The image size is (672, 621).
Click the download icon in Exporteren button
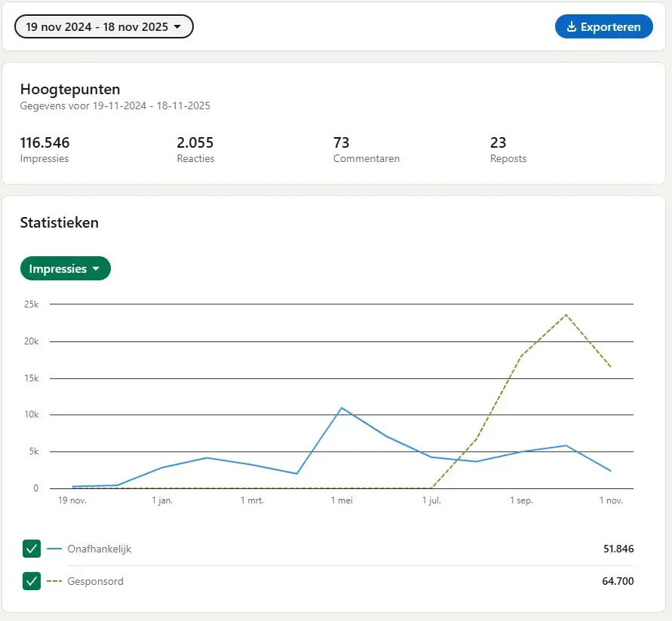572,27
